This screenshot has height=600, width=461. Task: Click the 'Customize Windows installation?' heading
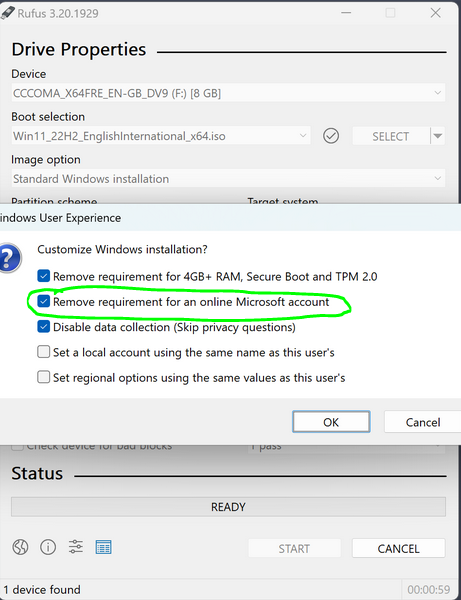[x=122, y=249]
